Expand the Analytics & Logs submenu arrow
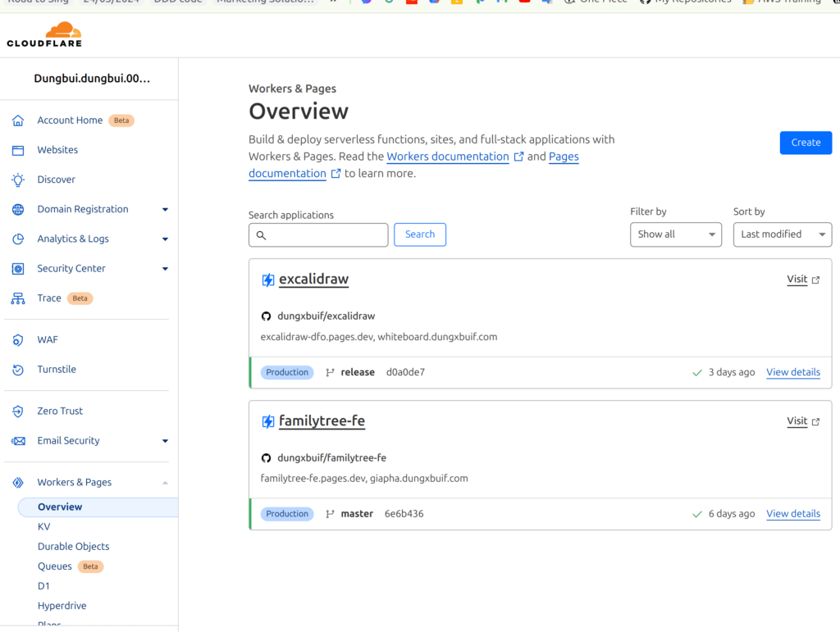Viewport: 840px width, 632px height. 165,239
